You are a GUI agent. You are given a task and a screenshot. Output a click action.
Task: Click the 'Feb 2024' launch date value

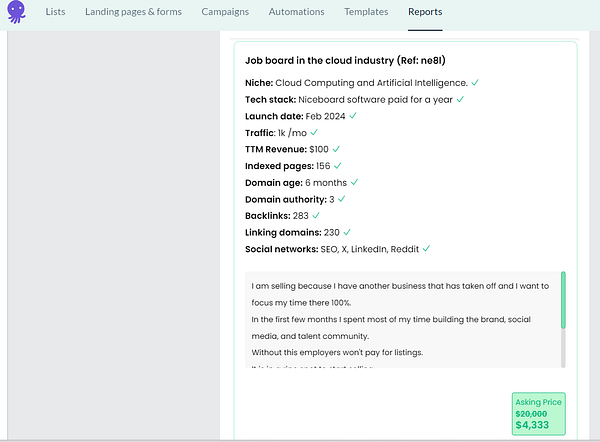pyautogui.click(x=325, y=116)
